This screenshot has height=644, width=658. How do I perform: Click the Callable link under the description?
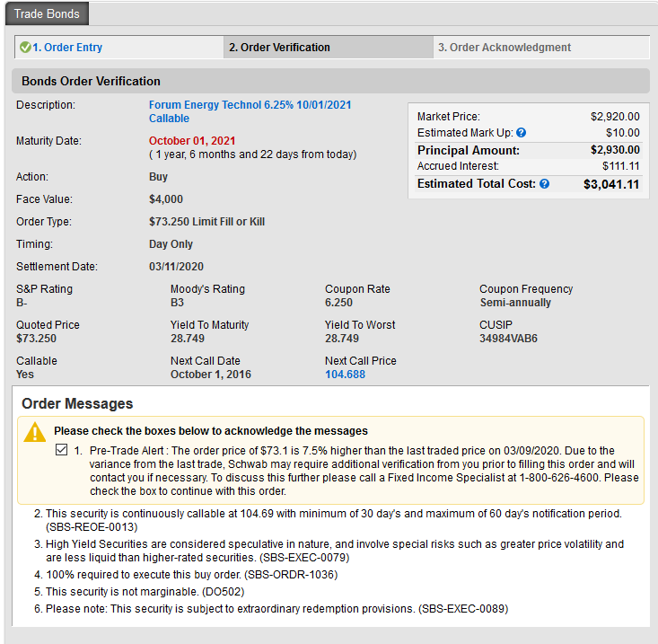click(x=169, y=119)
